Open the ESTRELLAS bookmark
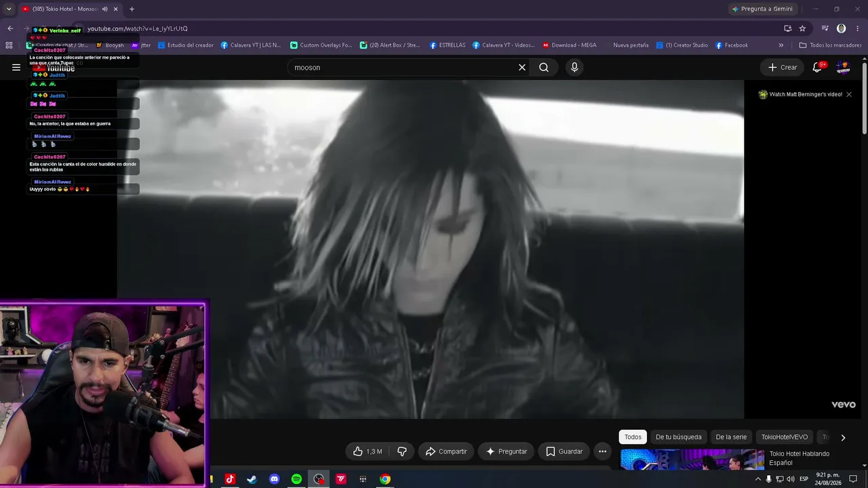Viewport: 868px width, 488px height. (448, 45)
